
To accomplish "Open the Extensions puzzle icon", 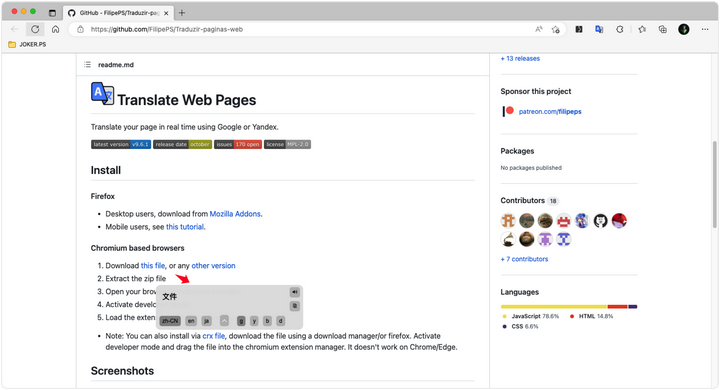I will pos(620,29).
